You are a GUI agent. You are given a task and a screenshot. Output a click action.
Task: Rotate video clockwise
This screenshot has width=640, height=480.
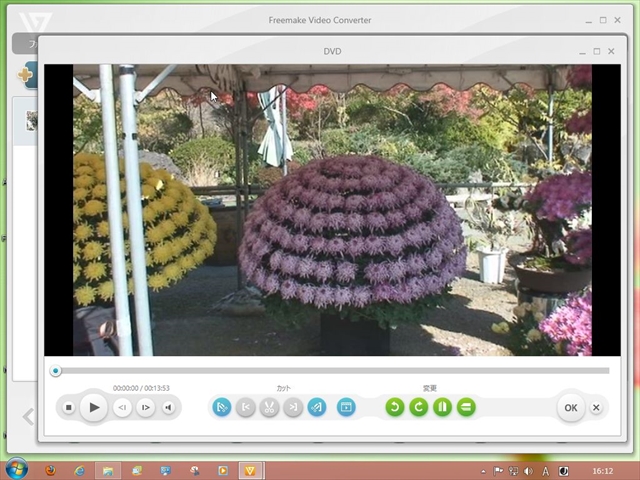click(419, 407)
